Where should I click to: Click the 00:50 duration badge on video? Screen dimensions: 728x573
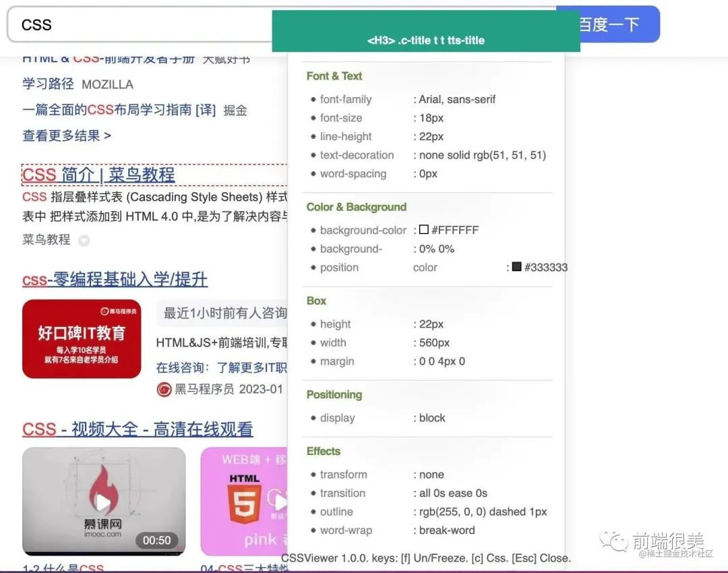pos(156,540)
